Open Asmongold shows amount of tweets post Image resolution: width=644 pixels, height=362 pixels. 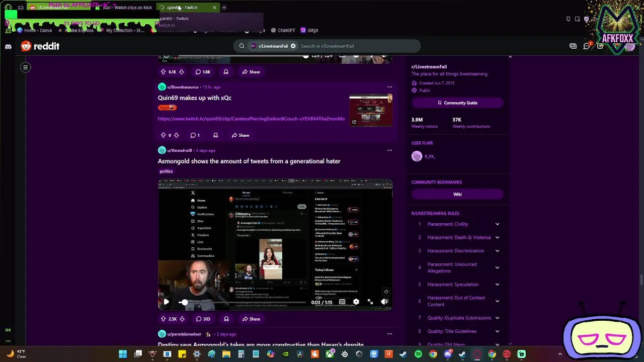point(249,161)
